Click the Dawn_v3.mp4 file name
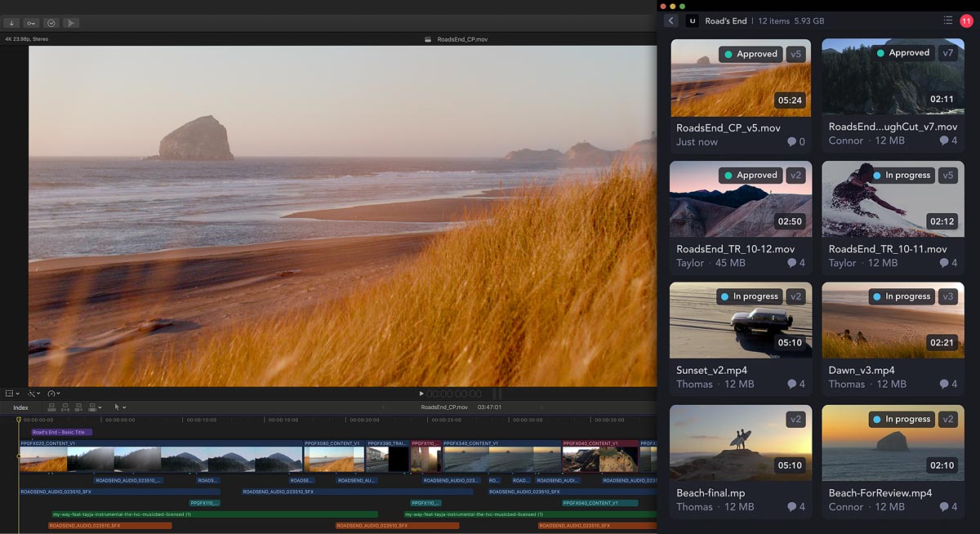The height and width of the screenshot is (534, 980). (862, 370)
